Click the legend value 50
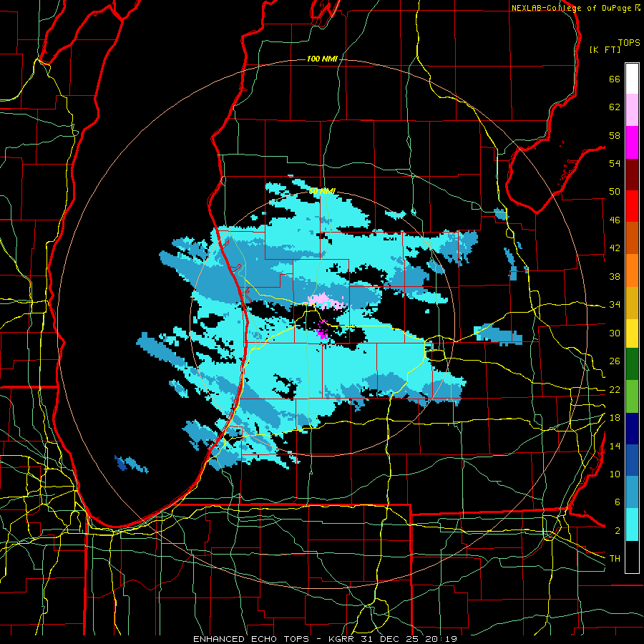This screenshot has height=644, width=644. tap(615, 192)
